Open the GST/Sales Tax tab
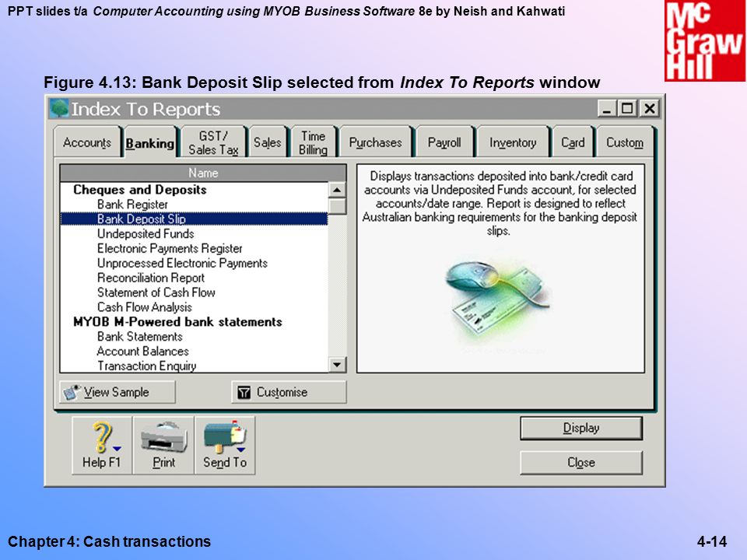 (213, 142)
